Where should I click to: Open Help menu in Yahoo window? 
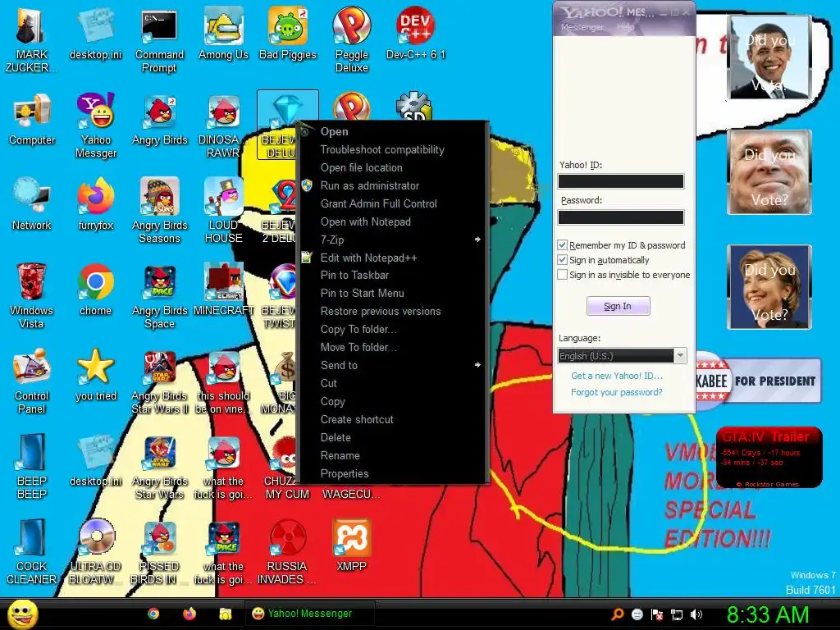[625, 27]
